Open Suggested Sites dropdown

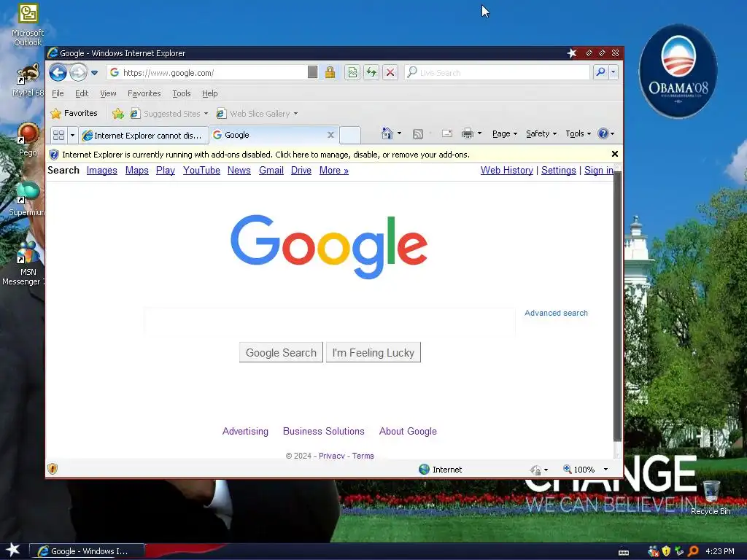[169, 113]
